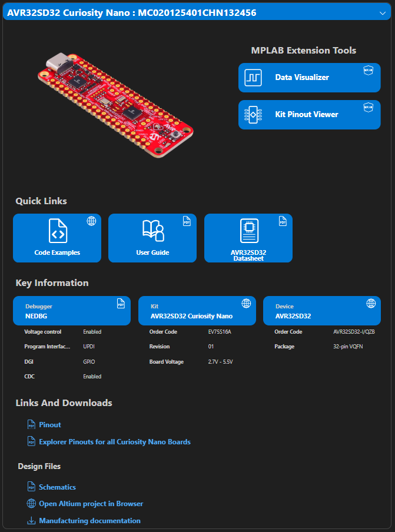The height and width of the screenshot is (532, 395).
Task: Click the MPLAB Extension Tools heading
Action: (x=304, y=51)
